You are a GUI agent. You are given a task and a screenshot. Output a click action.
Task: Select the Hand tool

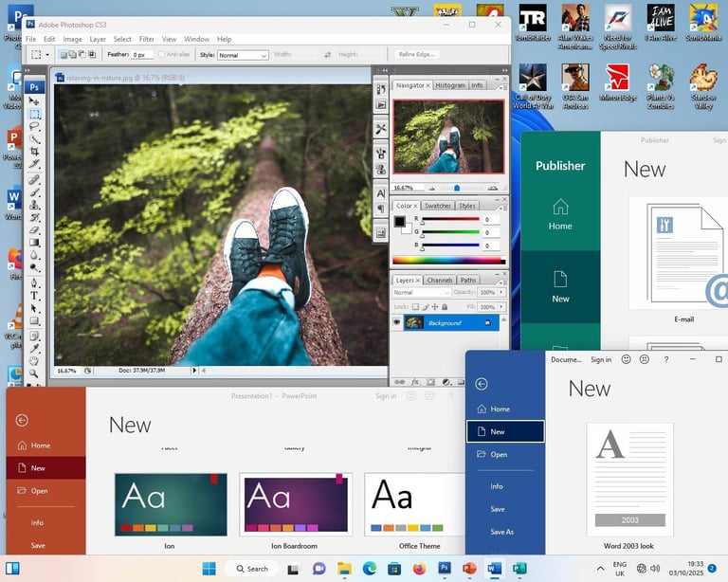[34, 361]
